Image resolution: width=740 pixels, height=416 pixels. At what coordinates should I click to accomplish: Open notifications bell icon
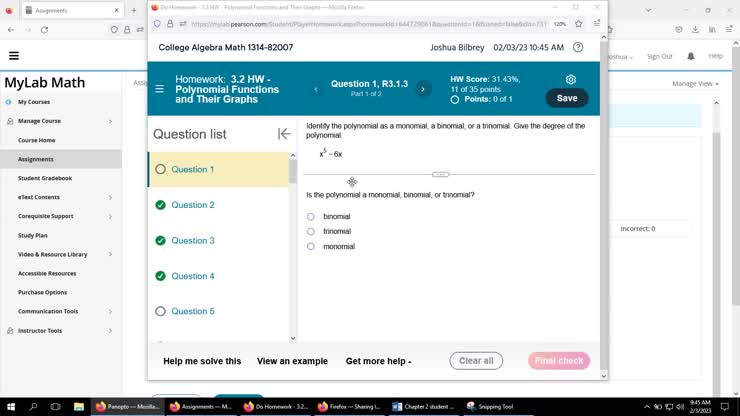pyautogui.click(x=691, y=56)
